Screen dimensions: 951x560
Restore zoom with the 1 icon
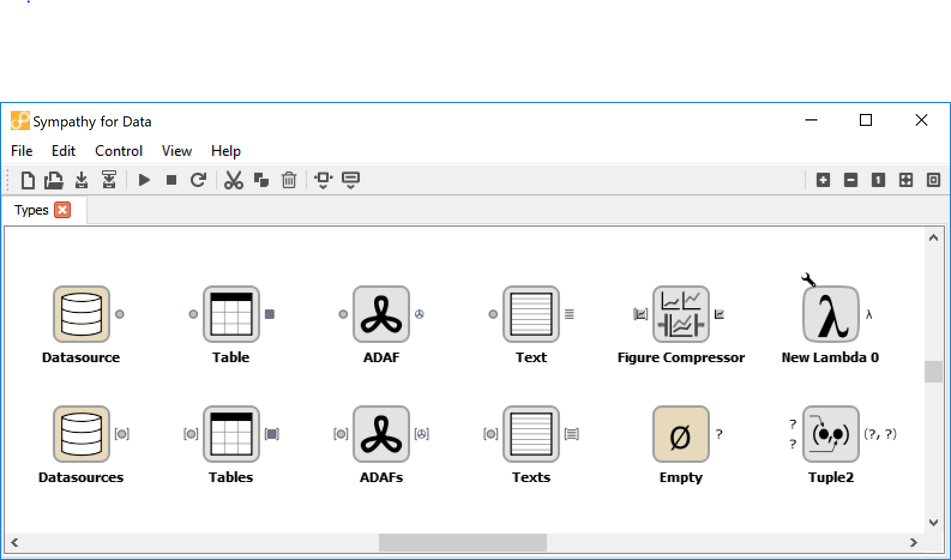coord(878,180)
